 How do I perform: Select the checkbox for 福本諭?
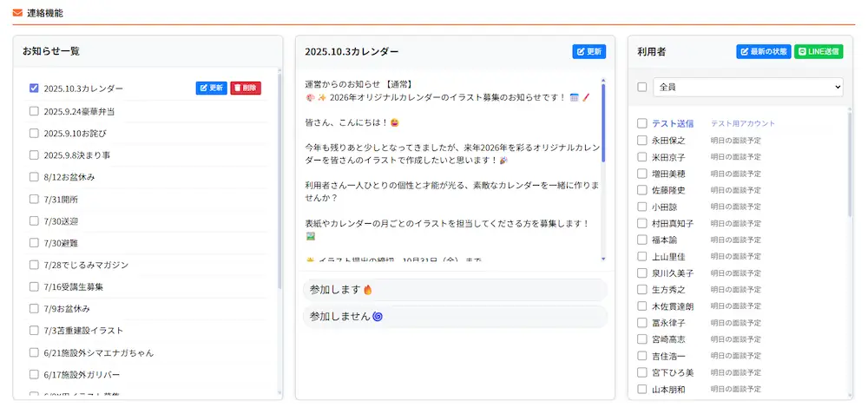[642, 240]
